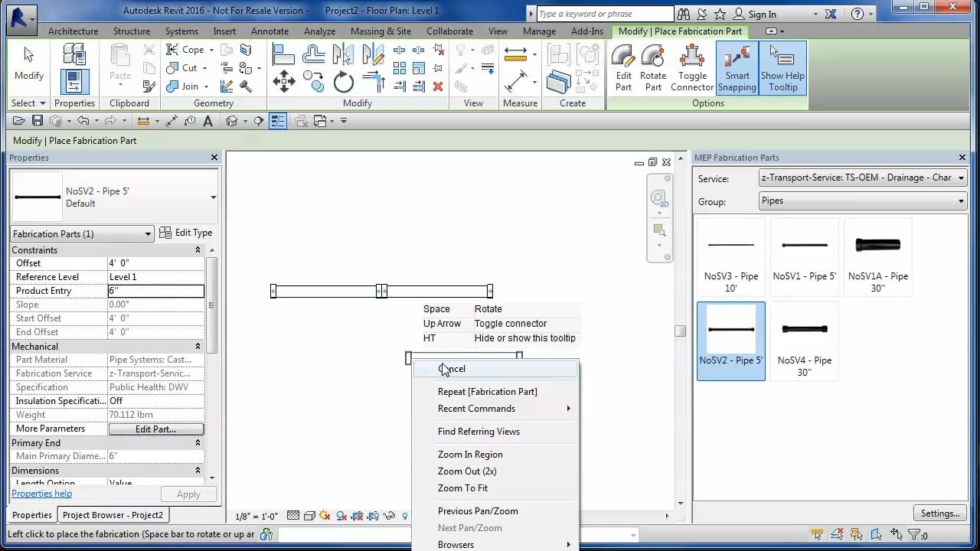Collapse the Mechanical section
The image size is (980, 551).
(198, 347)
